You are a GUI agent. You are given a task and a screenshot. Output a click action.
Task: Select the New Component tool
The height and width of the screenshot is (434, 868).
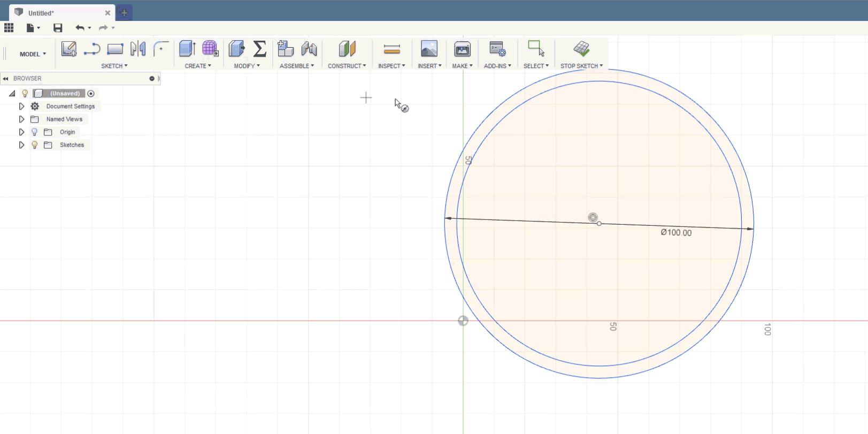pyautogui.click(x=286, y=49)
